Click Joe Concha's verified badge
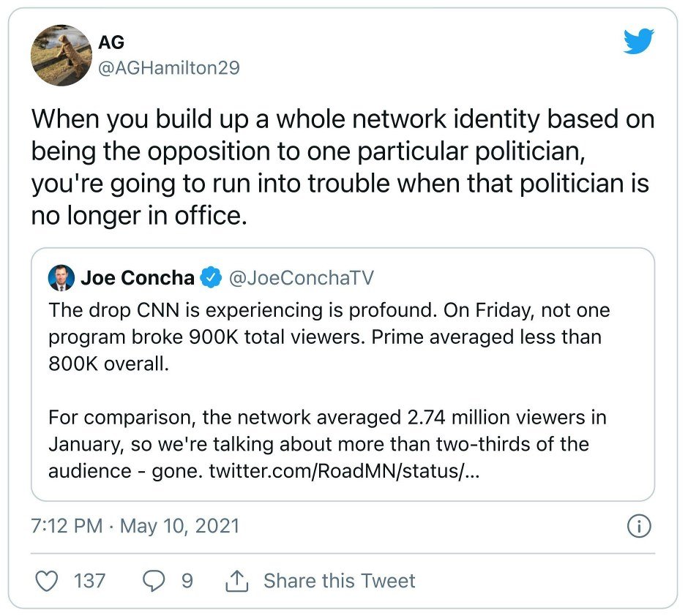Image resolution: width=688 pixels, height=616 pixels. point(211,277)
